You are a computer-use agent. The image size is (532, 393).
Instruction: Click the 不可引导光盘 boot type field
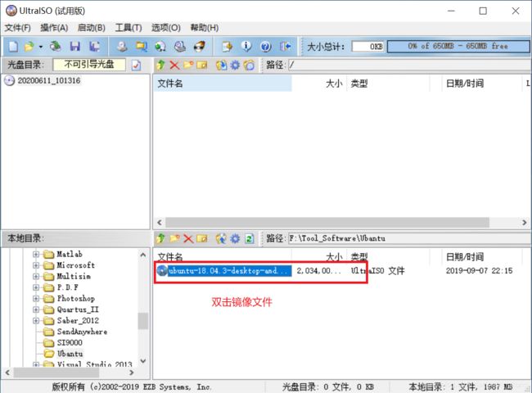[x=89, y=65]
